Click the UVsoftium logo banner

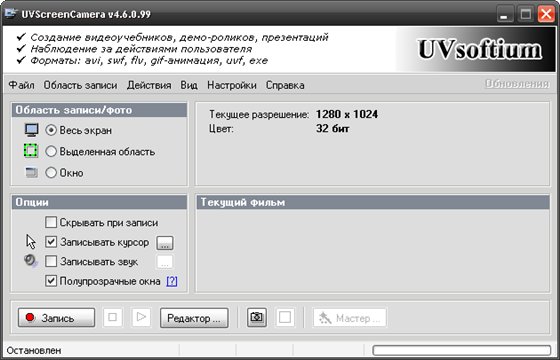pos(476,50)
